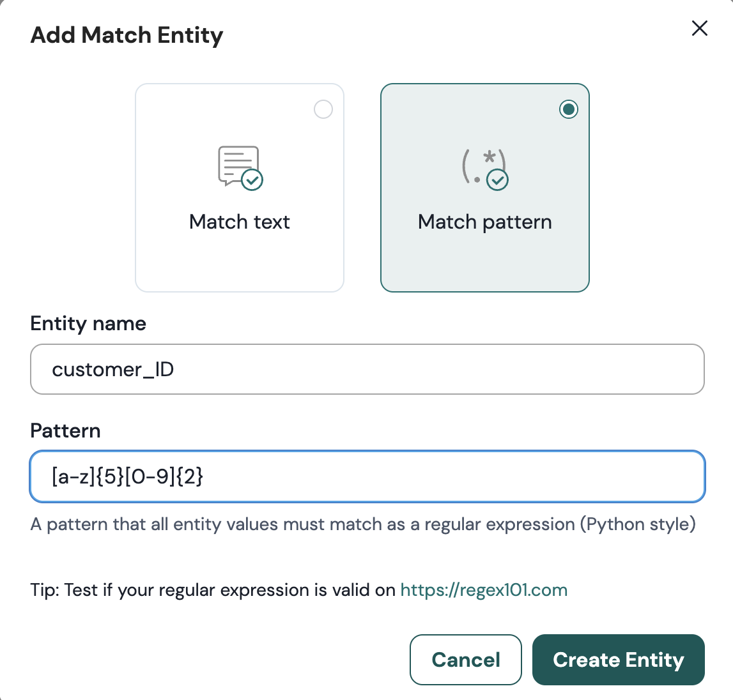Click the checkmark badge on the Match pattern icon
Image resolution: width=733 pixels, height=700 pixels.
click(498, 181)
